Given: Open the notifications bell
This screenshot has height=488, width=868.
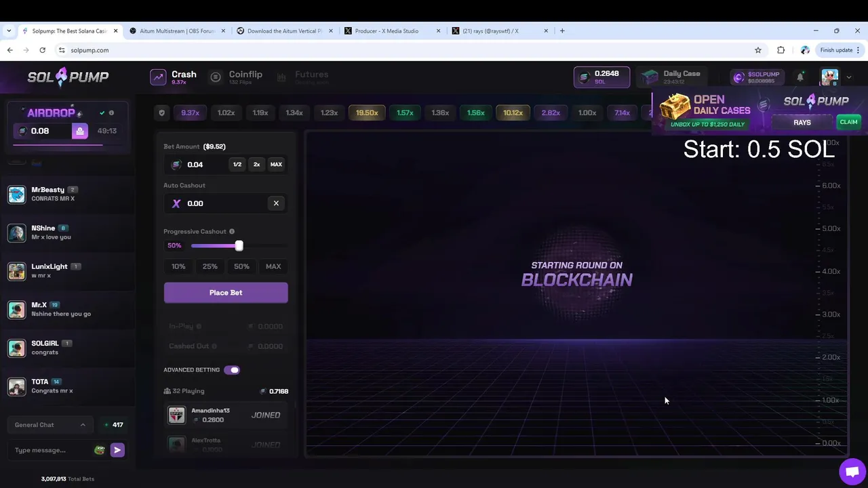Looking at the screenshot, I should pos(800,77).
